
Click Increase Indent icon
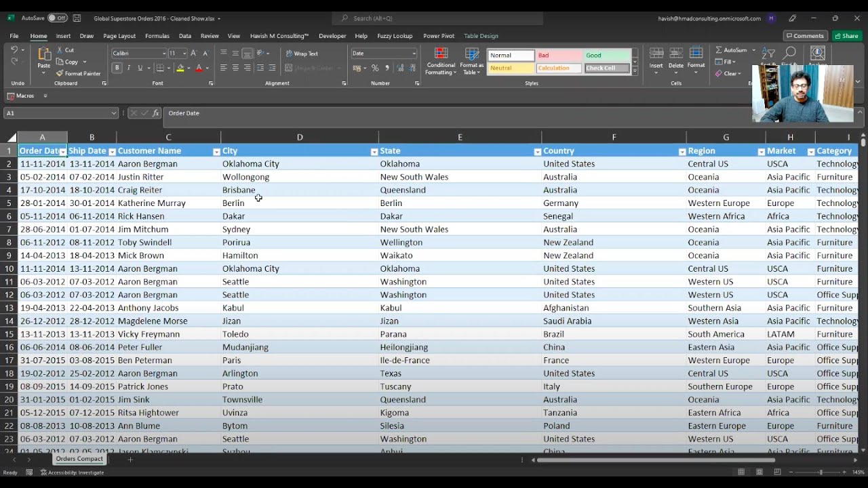click(x=272, y=68)
